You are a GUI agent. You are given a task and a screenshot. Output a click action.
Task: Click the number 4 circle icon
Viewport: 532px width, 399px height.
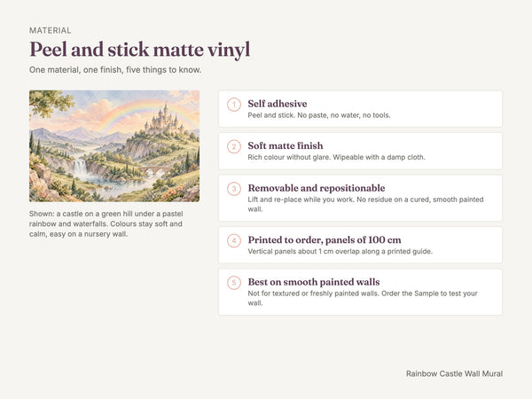pos(234,240)
